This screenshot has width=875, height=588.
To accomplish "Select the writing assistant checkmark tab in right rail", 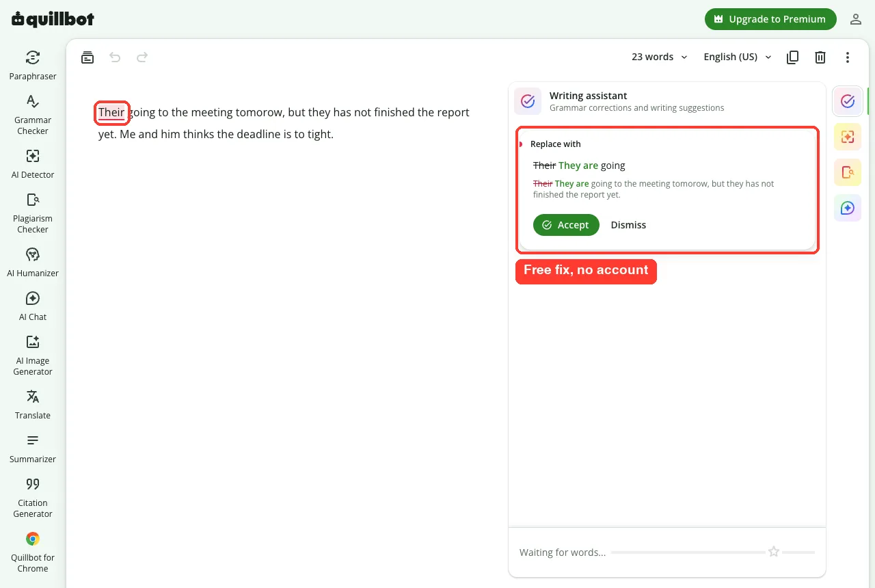I will coord(848,101).
